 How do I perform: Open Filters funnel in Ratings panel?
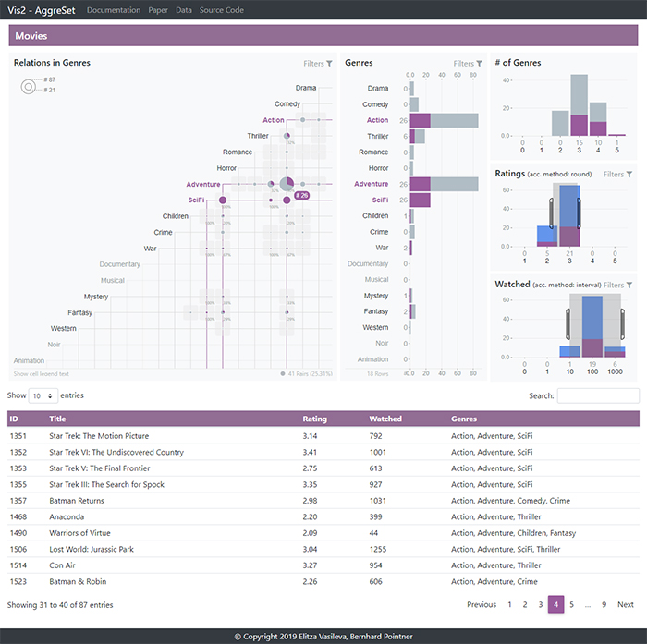[618, 174]
